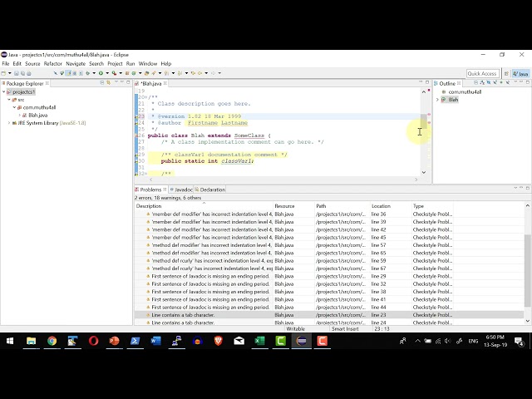532x399 pixels.
Task: Open the Run configurations dropdown arrow
Action: coord(107,73)
